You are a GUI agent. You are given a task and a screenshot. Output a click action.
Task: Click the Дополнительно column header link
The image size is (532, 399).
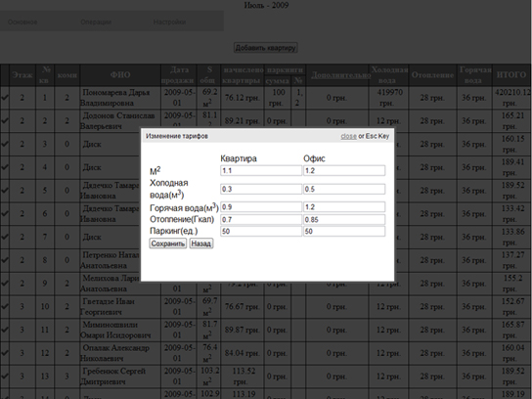[x=340, y=75]
